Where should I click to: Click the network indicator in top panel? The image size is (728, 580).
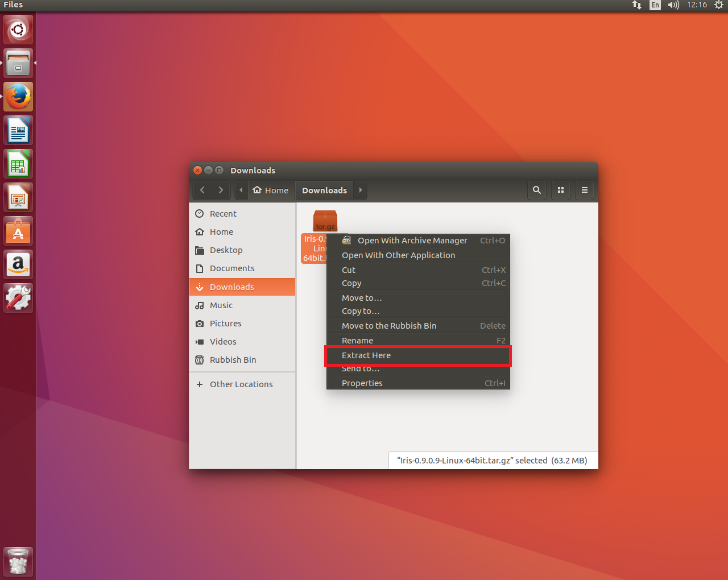point(637,5)
